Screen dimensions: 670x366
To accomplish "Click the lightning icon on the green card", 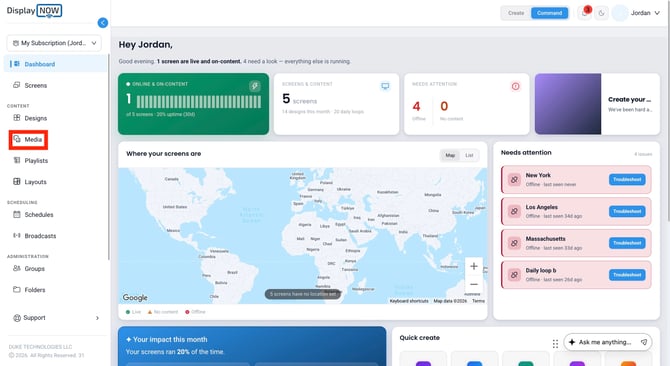I will tap(255, 86).
